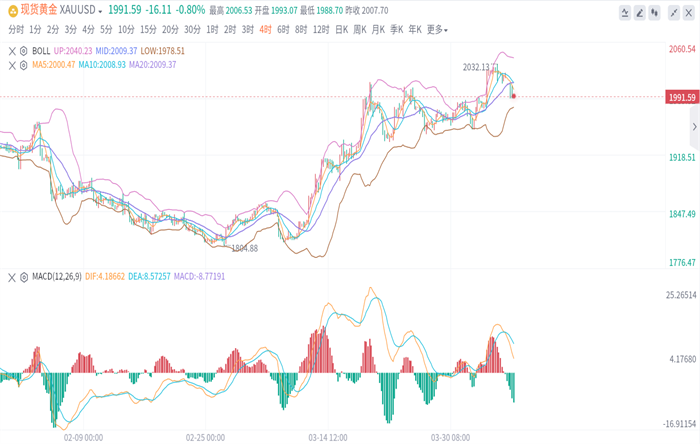
Task: Choose the 15分 interval
Action: [x=148, y=30]
